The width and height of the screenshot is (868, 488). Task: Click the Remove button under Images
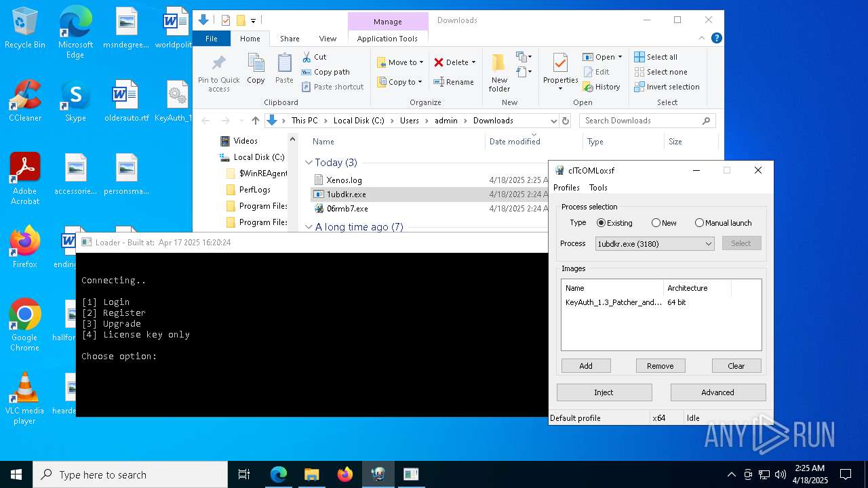click(660, 366)
